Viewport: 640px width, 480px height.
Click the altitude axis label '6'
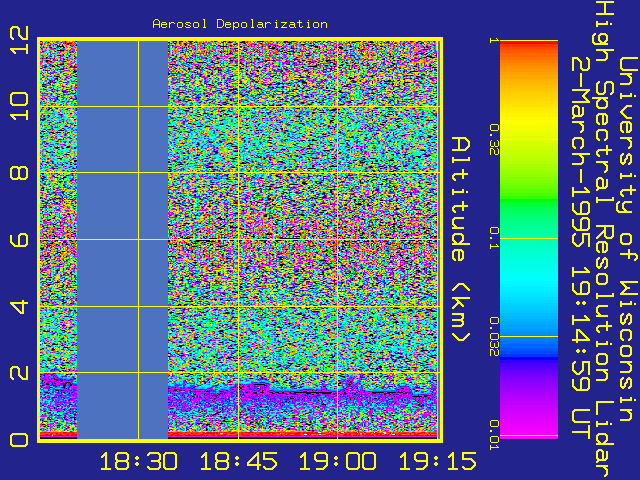tap(20, 240)
